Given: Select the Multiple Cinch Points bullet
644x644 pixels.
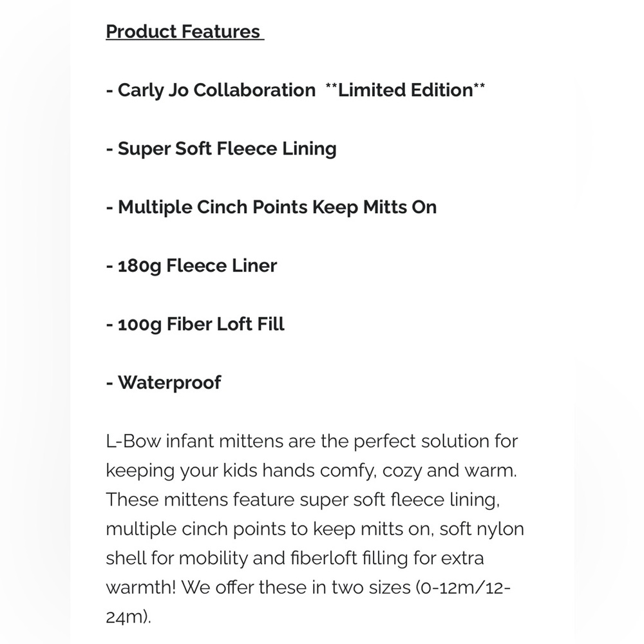Looking at the screenshot, I should (x=271, y=207).
